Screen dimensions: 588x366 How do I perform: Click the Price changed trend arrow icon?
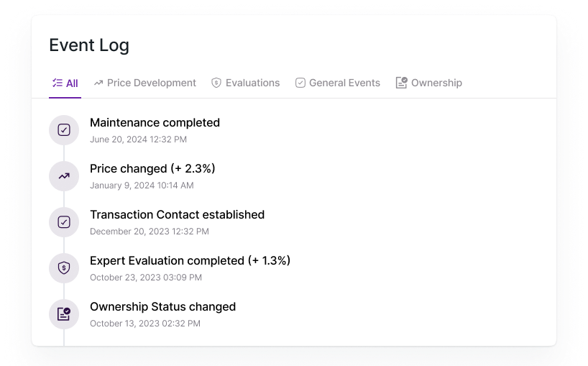(64, 176)
